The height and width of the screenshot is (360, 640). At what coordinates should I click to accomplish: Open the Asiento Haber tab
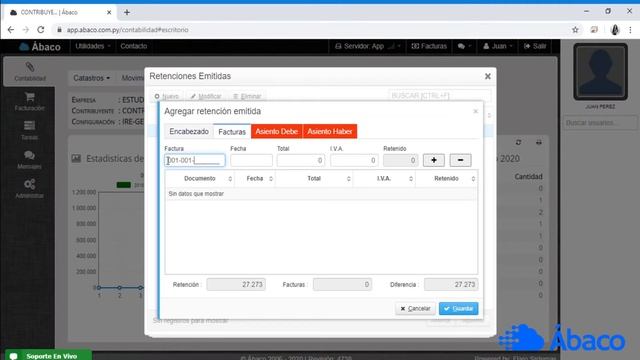tap(330, 131)
